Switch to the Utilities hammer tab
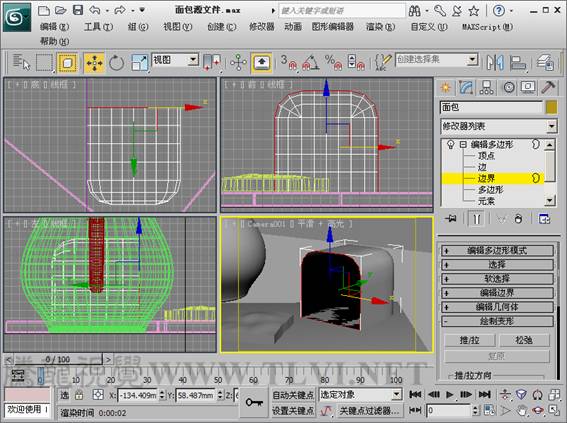567x423 pixels. 548,87
